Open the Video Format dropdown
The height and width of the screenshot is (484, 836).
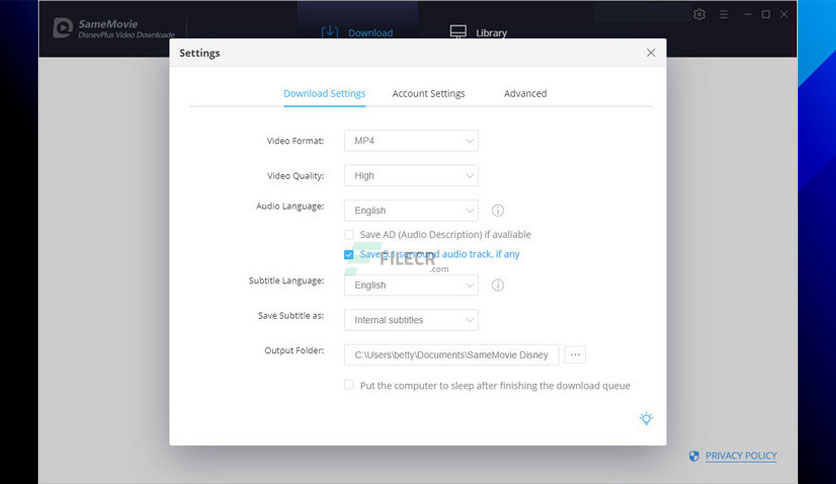(x=411, y=141)
